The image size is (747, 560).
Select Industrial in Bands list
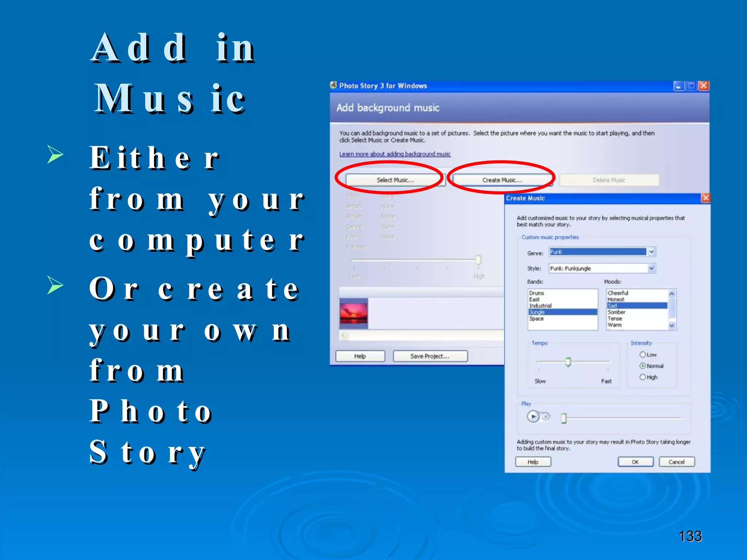coord(563,306)
